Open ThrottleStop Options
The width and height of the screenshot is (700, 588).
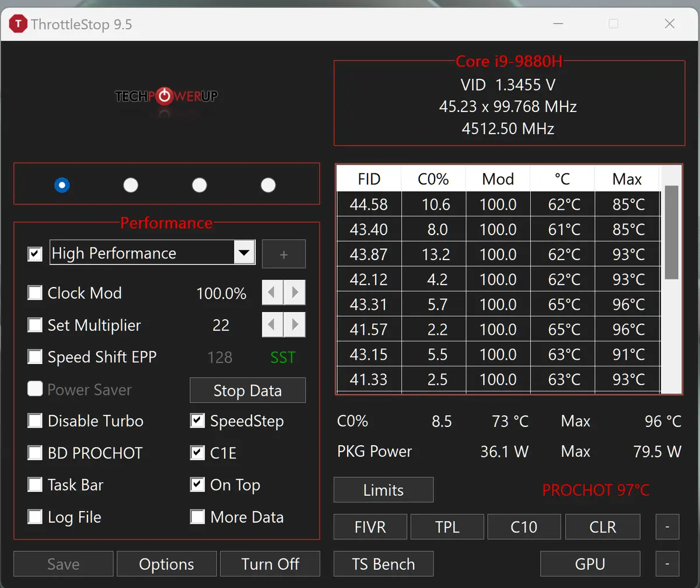pos(166,563)
